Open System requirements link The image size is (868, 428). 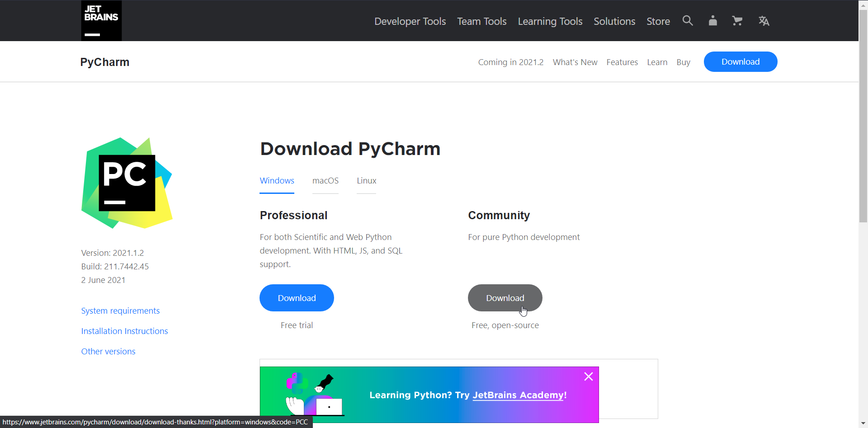tap(121, 310)
